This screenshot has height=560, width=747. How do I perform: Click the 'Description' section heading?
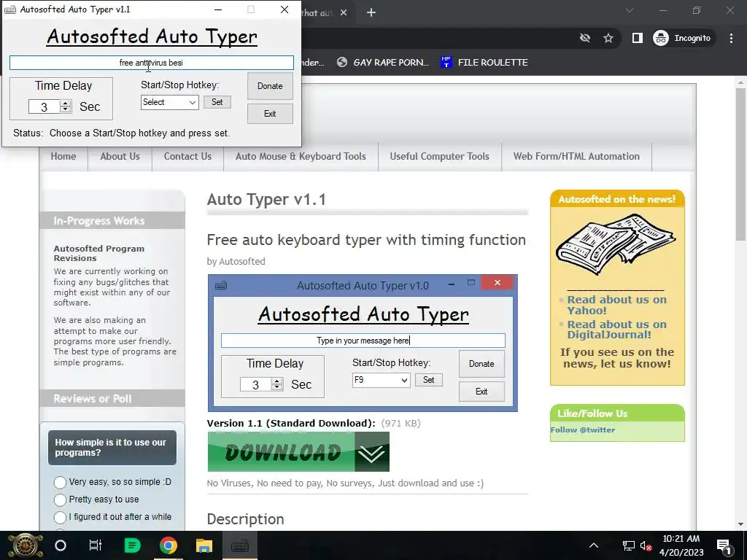point(245,519)
